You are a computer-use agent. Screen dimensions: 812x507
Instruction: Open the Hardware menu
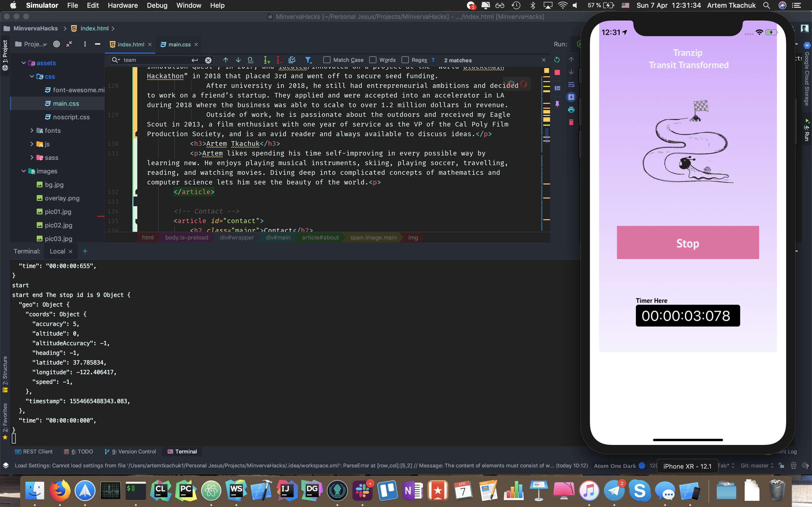[123, 5]
